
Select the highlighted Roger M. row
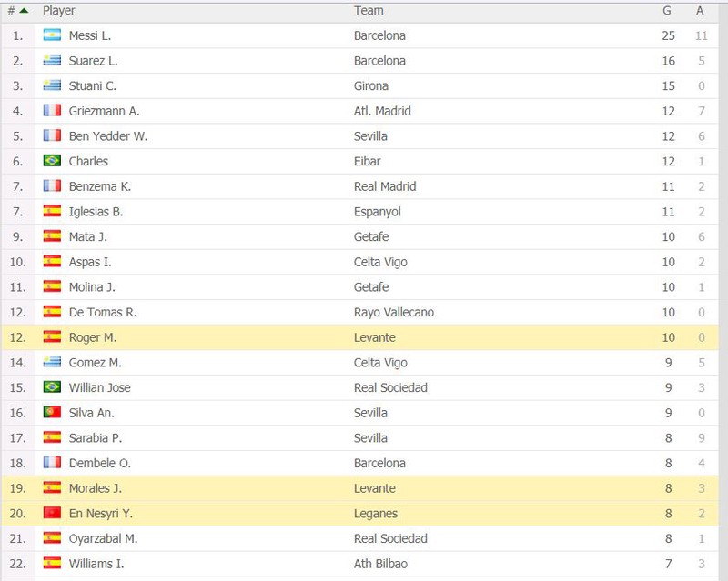[x=359, y=337]
